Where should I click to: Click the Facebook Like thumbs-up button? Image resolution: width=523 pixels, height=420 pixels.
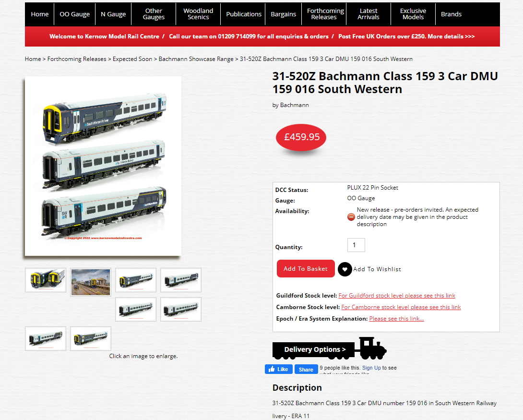click(x=278, y=369)
